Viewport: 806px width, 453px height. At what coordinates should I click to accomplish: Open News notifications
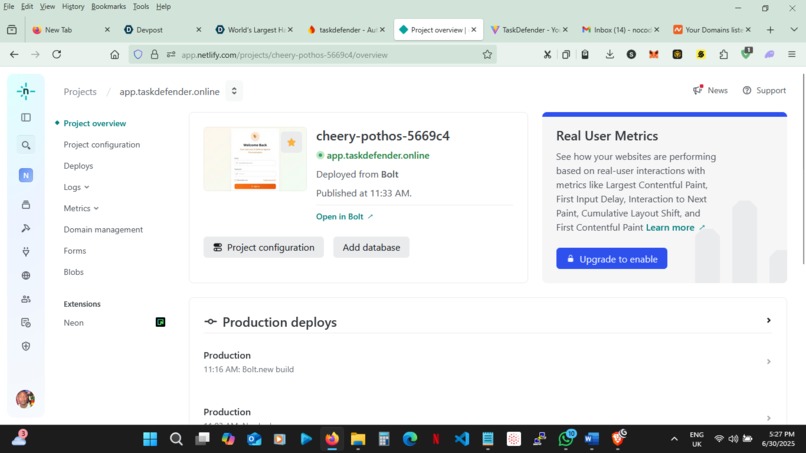[x=710, y=90]
